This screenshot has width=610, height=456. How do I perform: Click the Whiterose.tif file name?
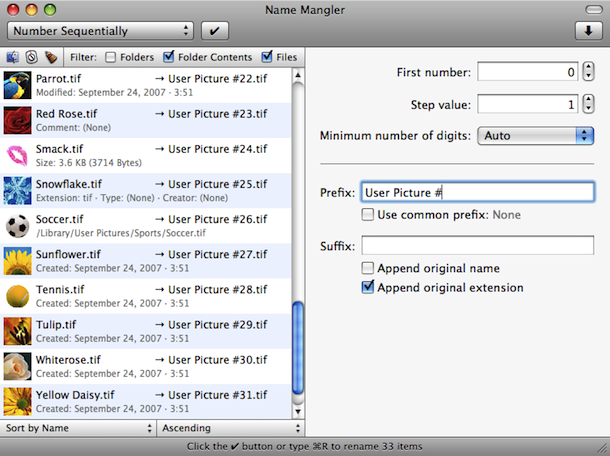point(68,360)
